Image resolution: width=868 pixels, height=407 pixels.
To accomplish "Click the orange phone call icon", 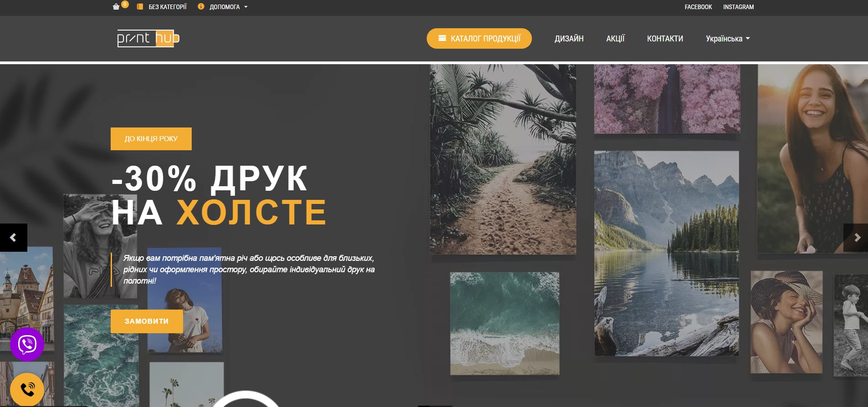I will [x=27, y=389].
